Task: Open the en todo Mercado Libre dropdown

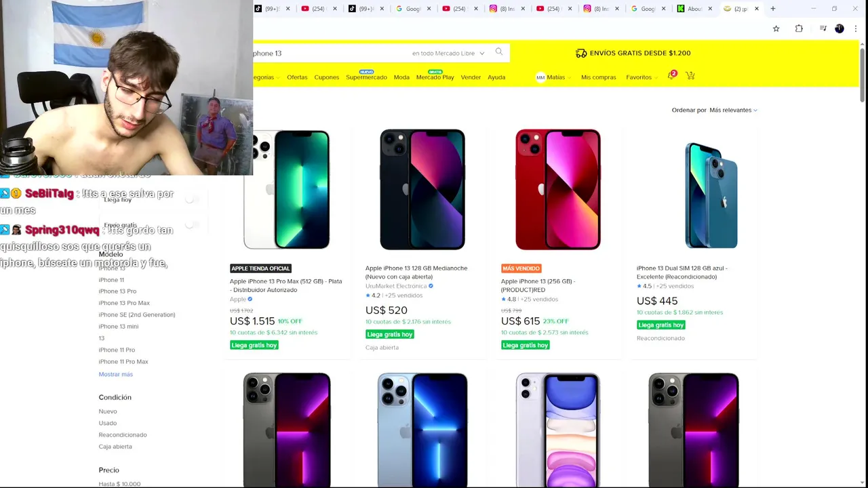Action: tap(448, 53)
